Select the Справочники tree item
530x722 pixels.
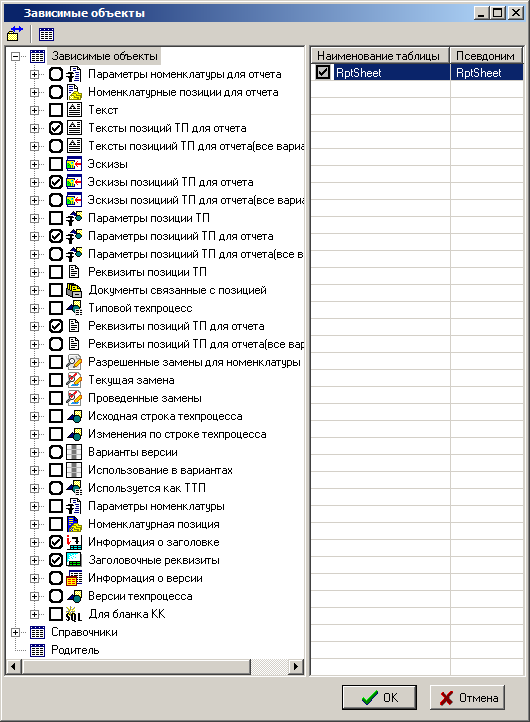84,632
